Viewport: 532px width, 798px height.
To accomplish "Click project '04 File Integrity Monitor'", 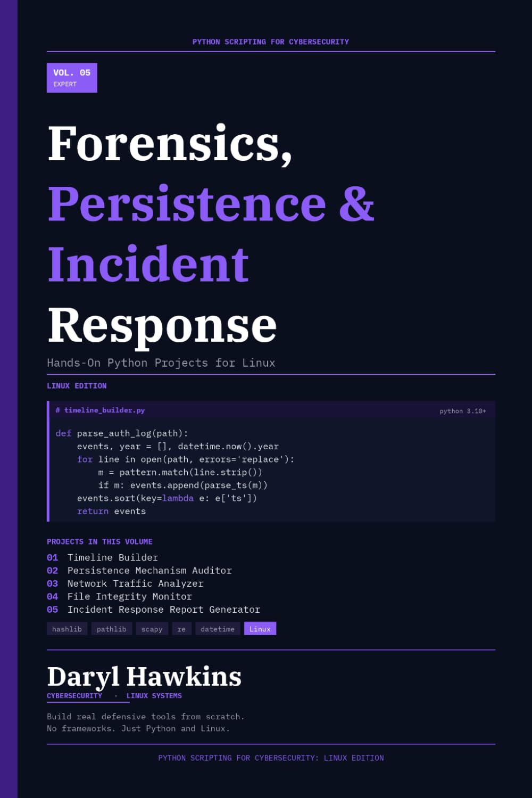I will pos(120,596).
